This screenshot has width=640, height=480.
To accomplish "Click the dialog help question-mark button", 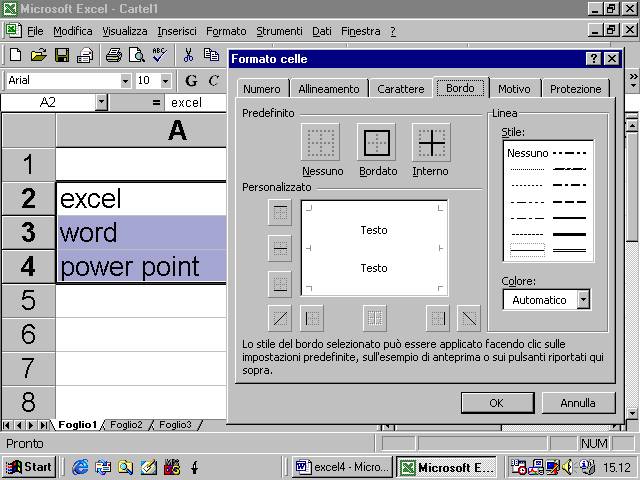I will coord(594,59).
